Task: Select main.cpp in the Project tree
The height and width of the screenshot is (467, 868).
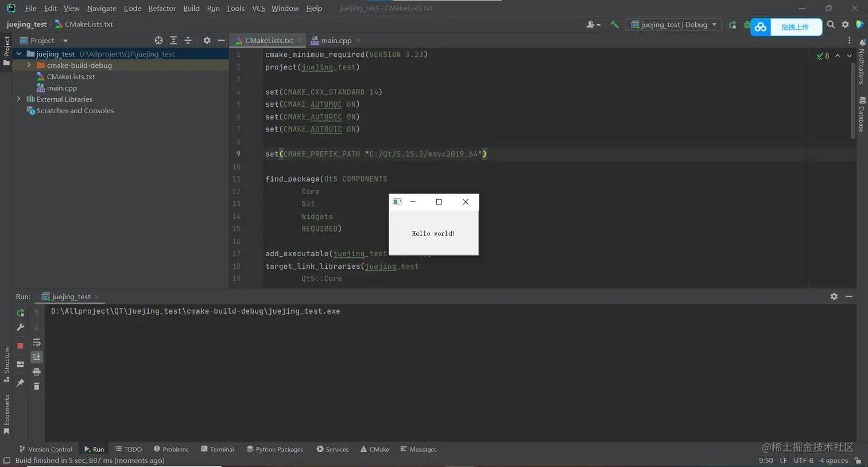Action: 62,88
